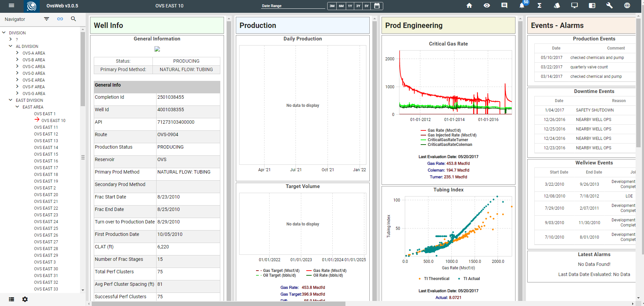This screenshot has height=306, width=644.
Task: Select OVS EAST 11 well
Action: point(46,127)
